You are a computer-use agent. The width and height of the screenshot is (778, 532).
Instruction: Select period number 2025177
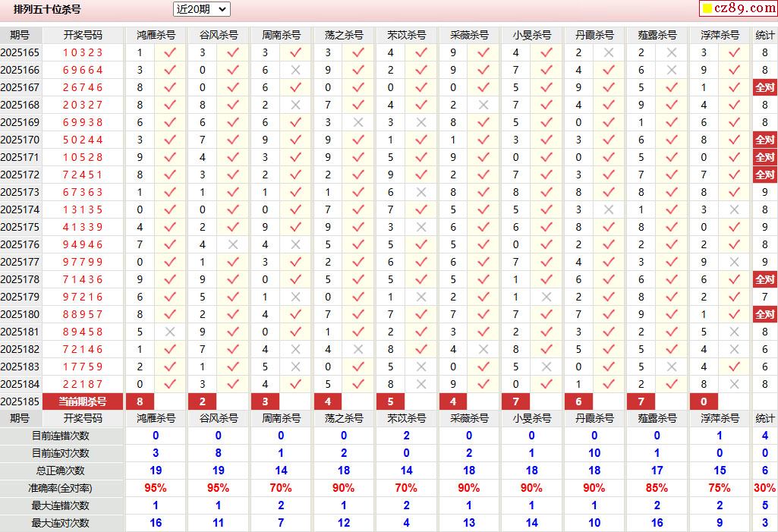20,262
